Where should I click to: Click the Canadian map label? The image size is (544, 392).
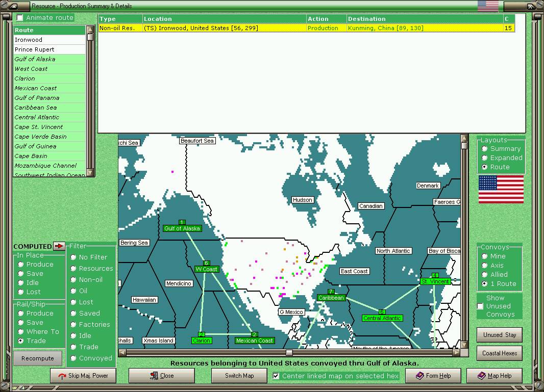371,206
